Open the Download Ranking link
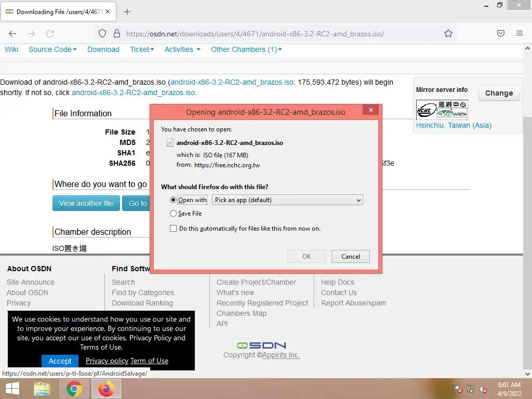This screenshot has width=532, height=399. [x=142, y=303]
